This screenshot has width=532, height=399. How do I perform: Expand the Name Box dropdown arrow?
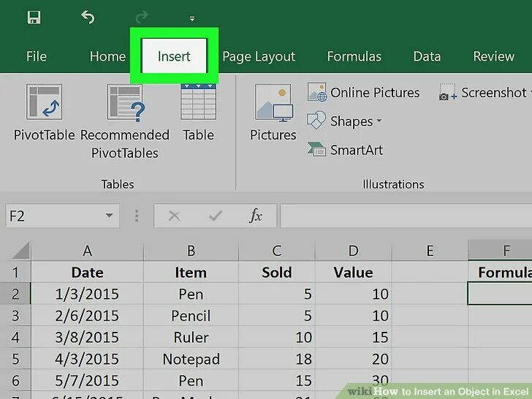tap(110, 216)
